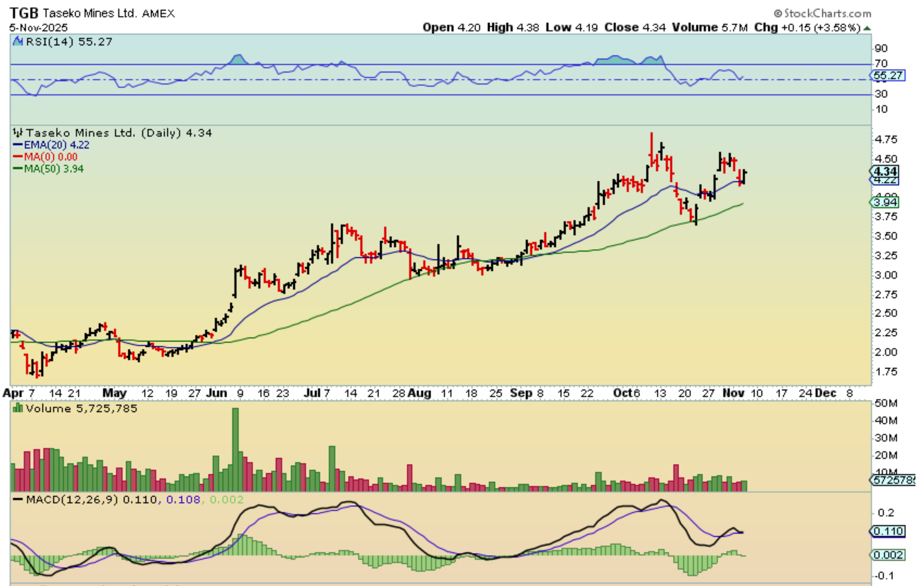Click the 4.34 current price tag
Screen dimensions: 924x586
pyautogui.click(x=885, y=171)
